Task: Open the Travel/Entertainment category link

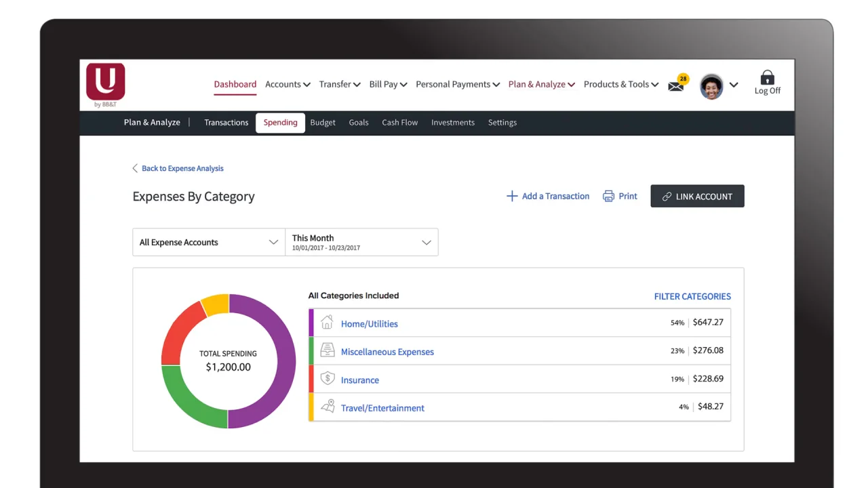Action: pos(382,408)
